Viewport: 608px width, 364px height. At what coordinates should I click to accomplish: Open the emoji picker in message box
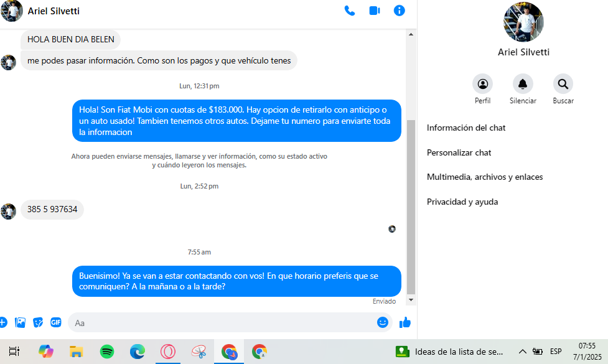(382, 322)
